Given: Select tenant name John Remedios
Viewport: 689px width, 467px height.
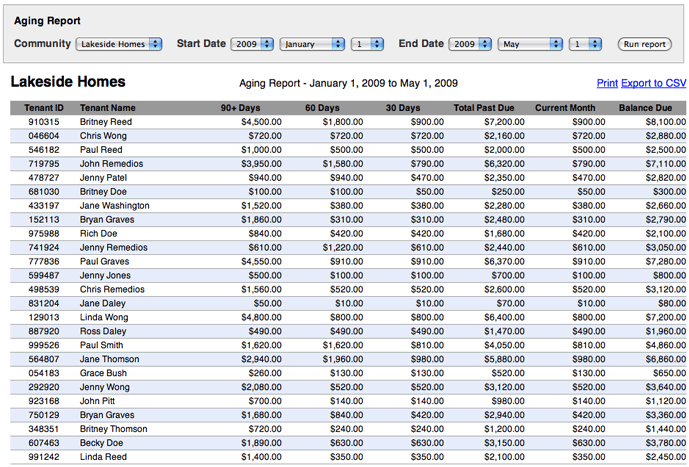Looking at the screenshot, I should pos(112,163).
